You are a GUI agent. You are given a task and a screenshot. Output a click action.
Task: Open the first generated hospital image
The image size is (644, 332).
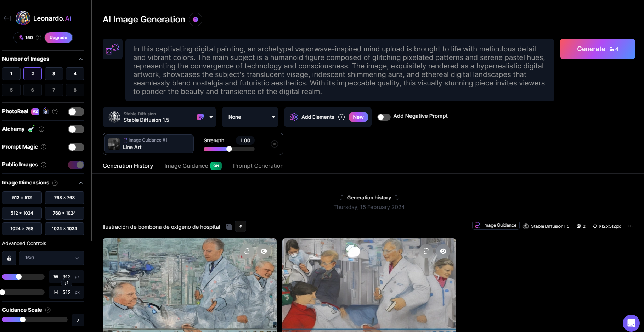[x=190, y=285]
